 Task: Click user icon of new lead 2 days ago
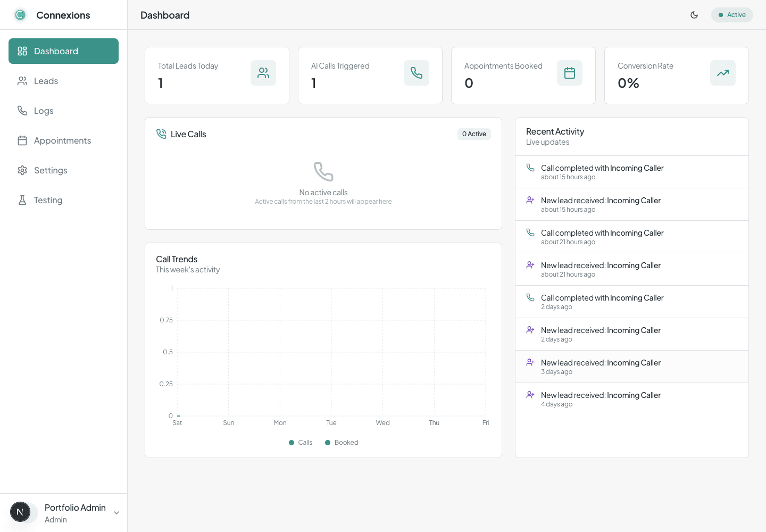pos(530,330)
